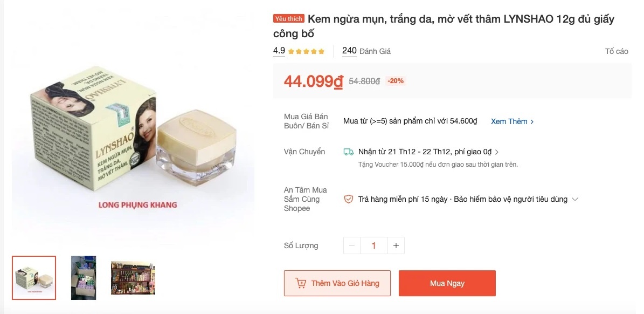Click Thêm Vào Giỏ Hàng button
The width and height of the screenshot is (644, 314).
(x=337, y=283)
